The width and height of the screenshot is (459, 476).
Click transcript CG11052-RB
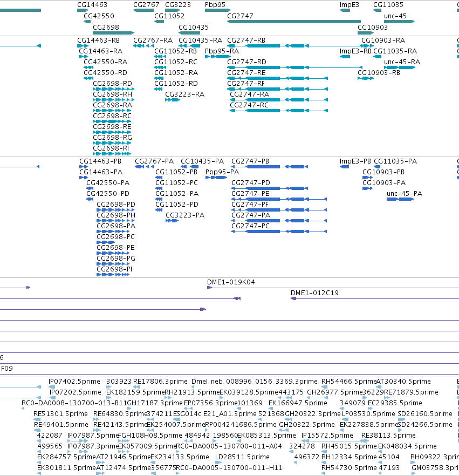(x=176, y=51)
